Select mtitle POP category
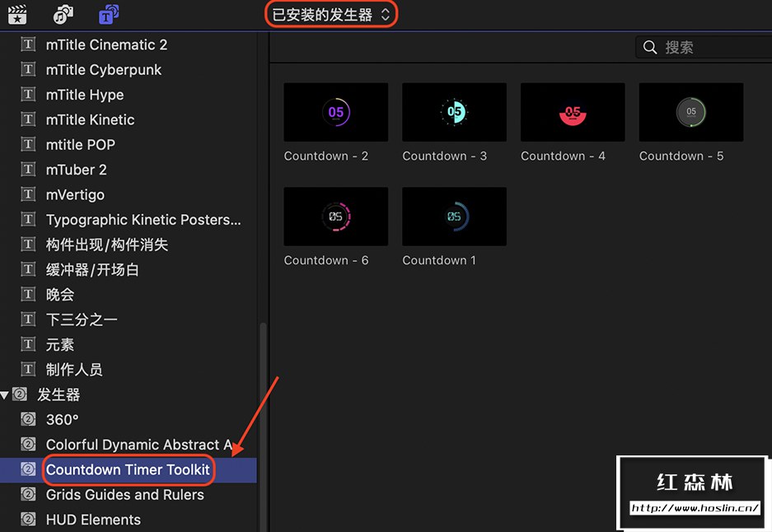 [80, 145]
